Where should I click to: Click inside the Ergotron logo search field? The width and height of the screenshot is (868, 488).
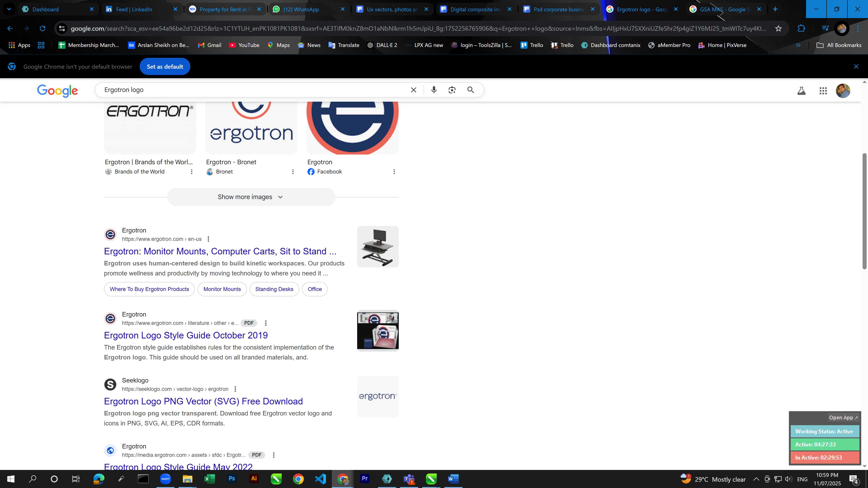(253, 90)
